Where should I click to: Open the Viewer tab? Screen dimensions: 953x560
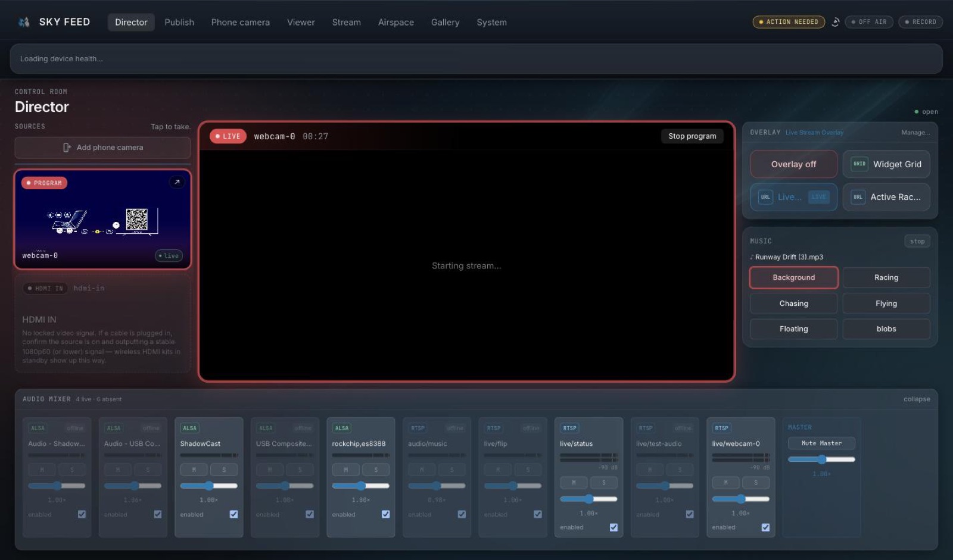point(301,22)
